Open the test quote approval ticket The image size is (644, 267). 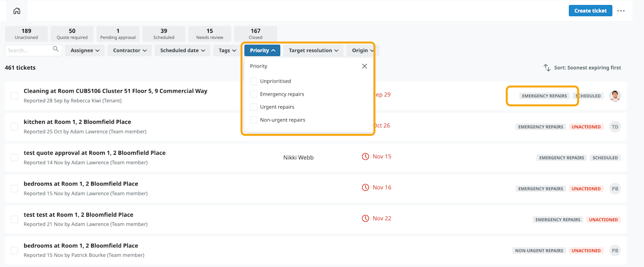(x=95, y=153)
